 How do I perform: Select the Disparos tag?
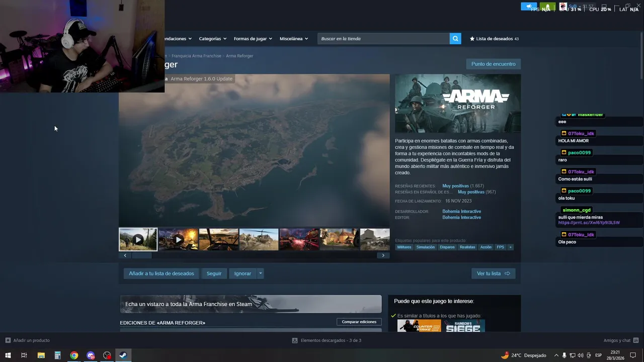pos(447,247)
